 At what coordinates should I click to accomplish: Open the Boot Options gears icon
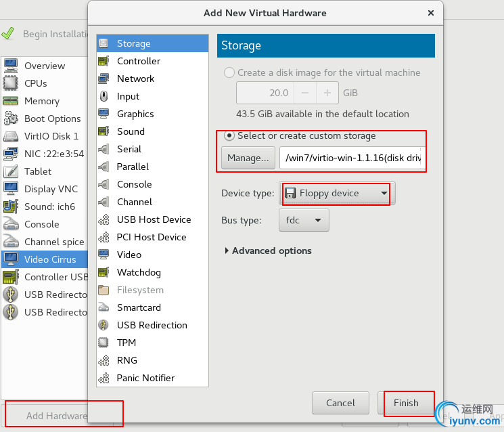tap(11, 118)
